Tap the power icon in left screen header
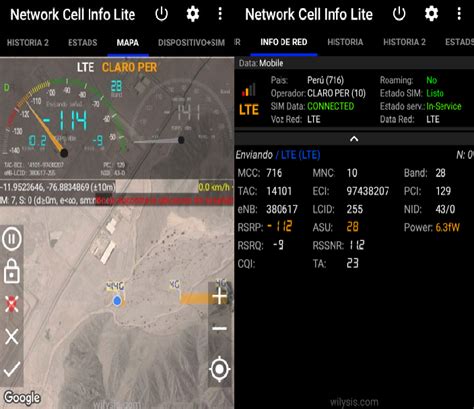Viewport: 474px width, 409px height. (x=162, y=14)
